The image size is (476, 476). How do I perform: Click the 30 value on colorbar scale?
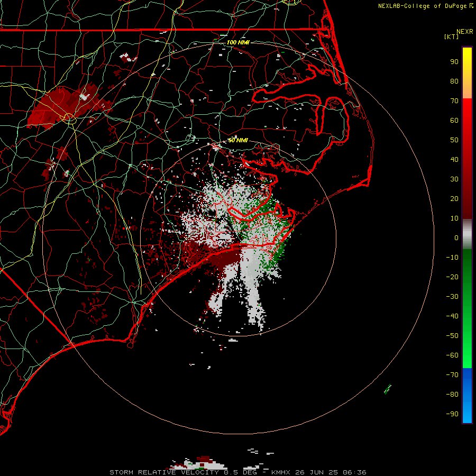pos(454,179)
